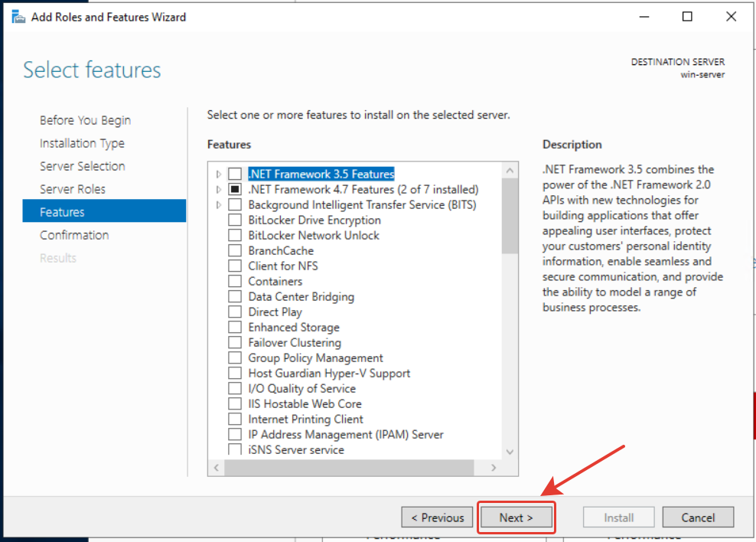This screenshot has width=756, height=542.
Task: Check the Background Intelligent Transfer Service checkbox
Action: (x=235, y=204)
